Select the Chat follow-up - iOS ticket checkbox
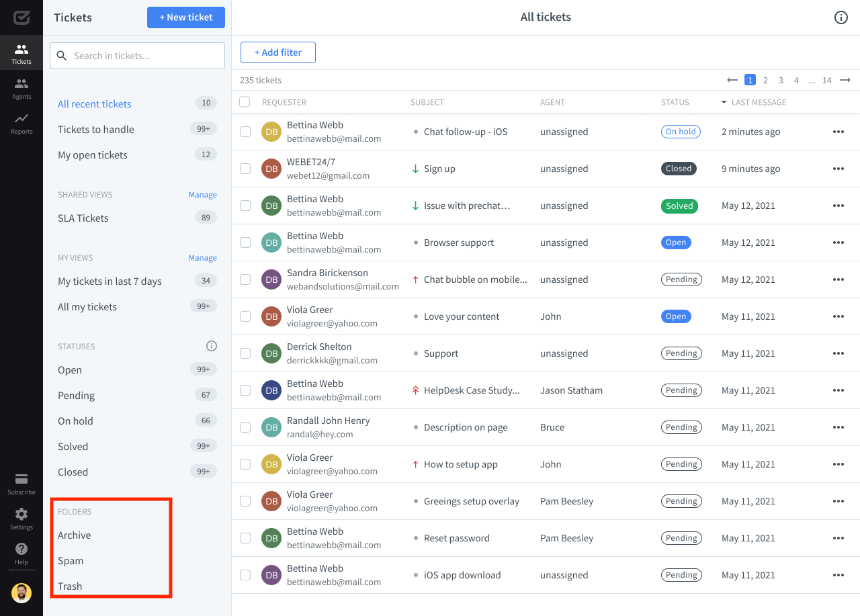 point(245,132)
